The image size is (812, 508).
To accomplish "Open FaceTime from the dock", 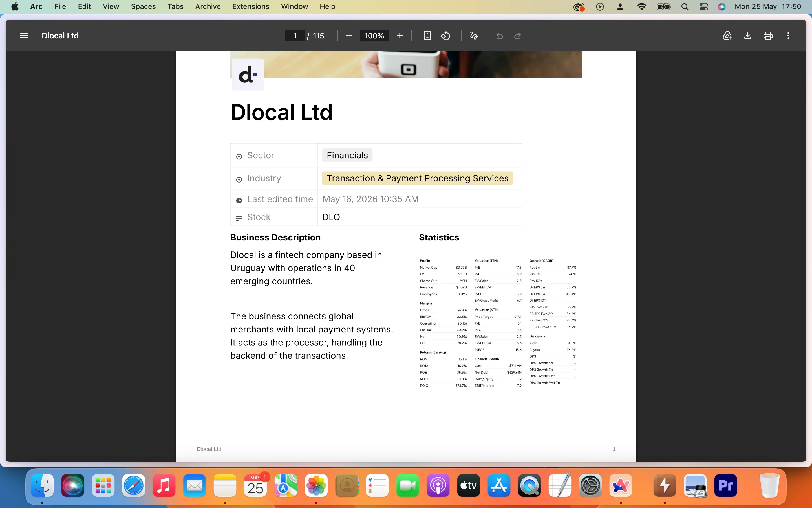I will coord(408,485).
